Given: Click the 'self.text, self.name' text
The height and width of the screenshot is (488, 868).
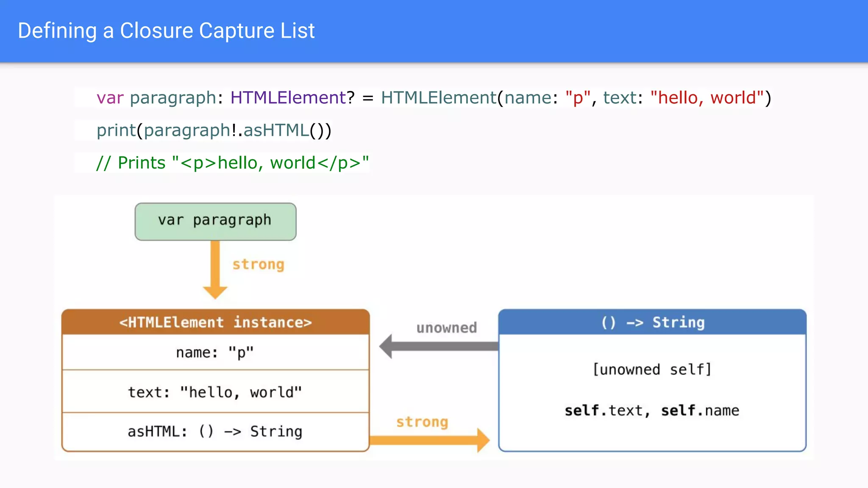Looking at the screenshot, I should [x=652, y=410].
